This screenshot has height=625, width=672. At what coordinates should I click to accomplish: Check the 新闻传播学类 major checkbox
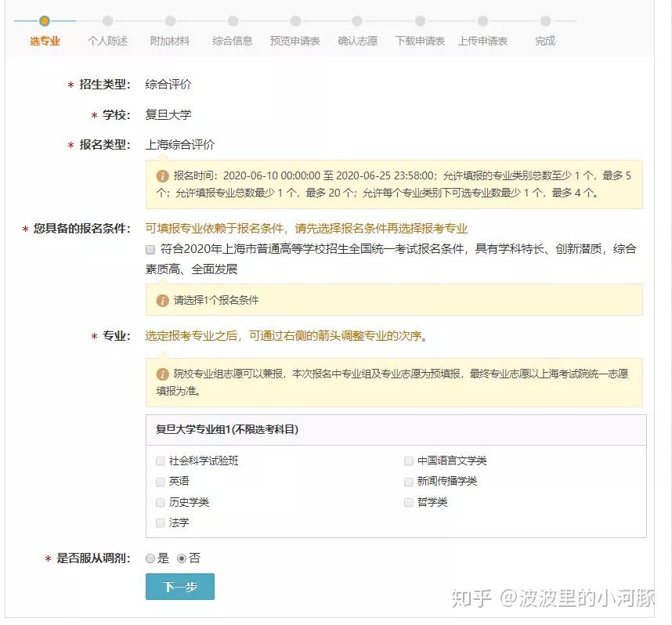pyautogui.click(x=408, y=482)
